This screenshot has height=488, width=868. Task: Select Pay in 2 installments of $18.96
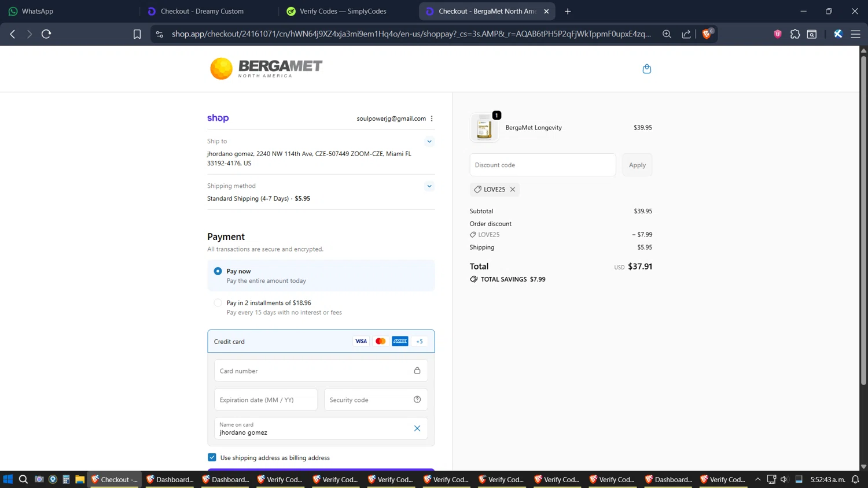[218, 303]
